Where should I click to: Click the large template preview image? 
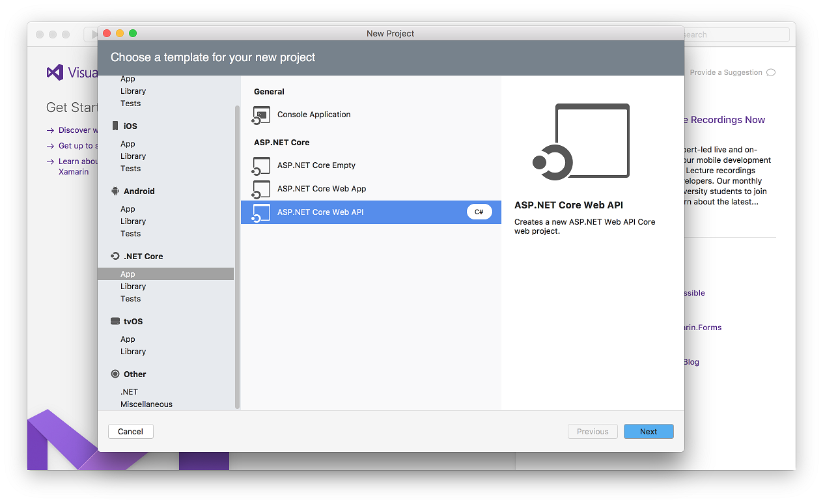click(x=581, y=142)
